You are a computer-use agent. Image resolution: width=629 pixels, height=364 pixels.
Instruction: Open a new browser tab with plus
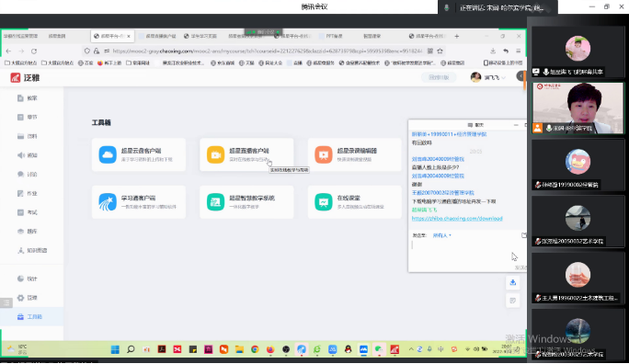tap(456, 36)
